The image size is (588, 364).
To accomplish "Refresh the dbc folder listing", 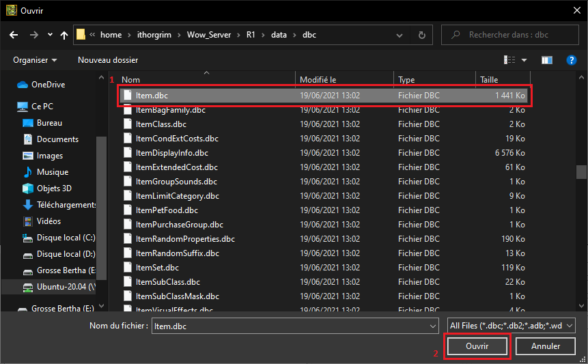I will coord(421,35).
